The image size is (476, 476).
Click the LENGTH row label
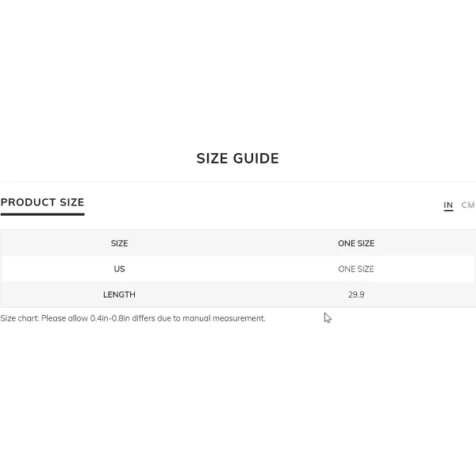119,294
